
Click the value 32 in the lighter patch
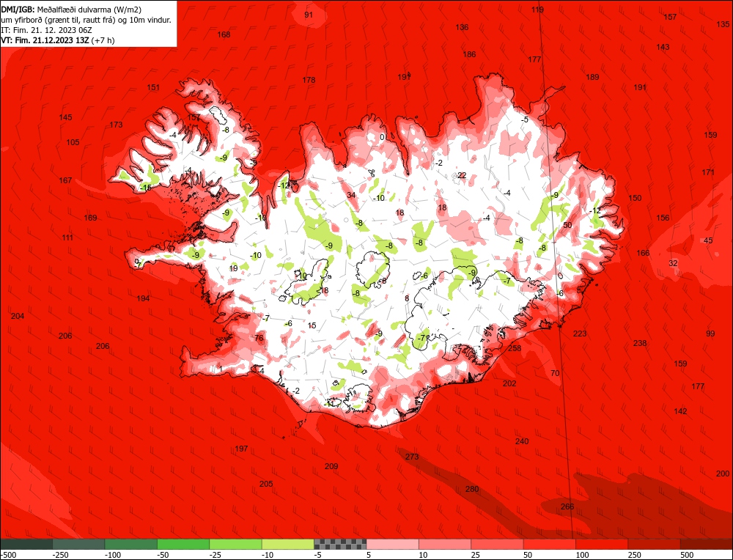673,263
